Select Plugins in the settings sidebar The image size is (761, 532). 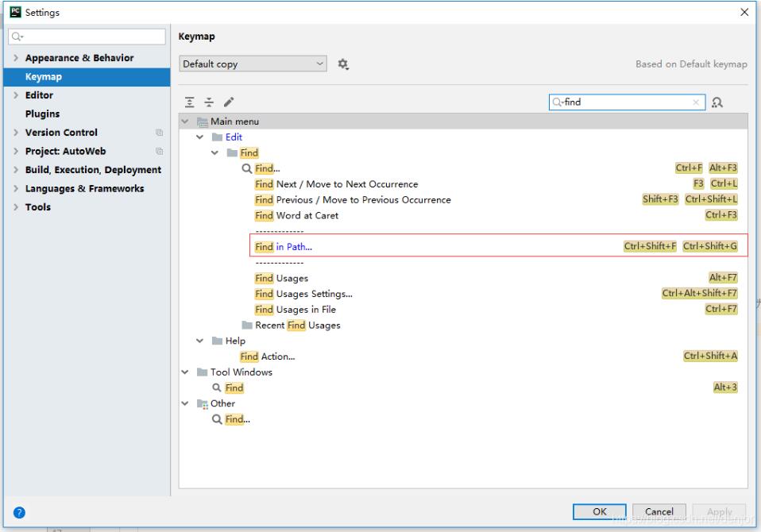tap(42, 114)
